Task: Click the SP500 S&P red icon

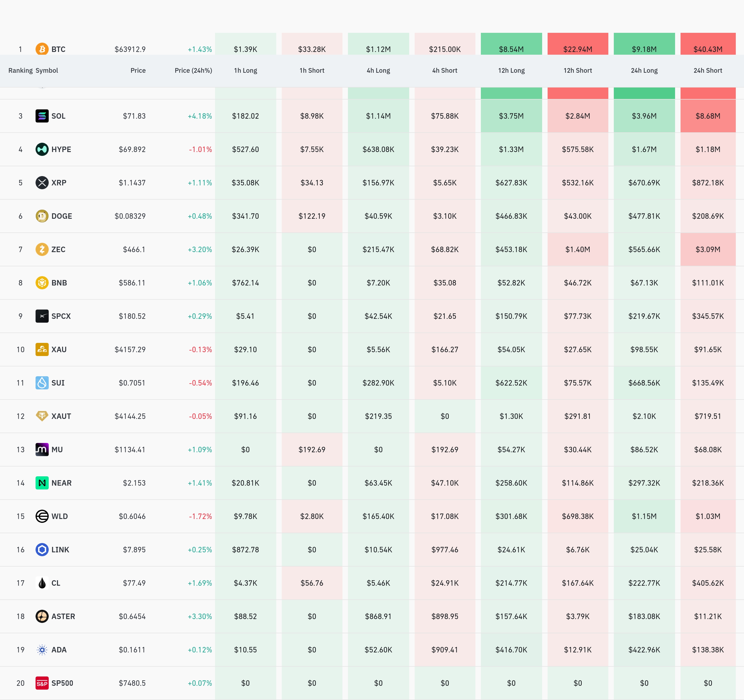Action: pos(42,683)
